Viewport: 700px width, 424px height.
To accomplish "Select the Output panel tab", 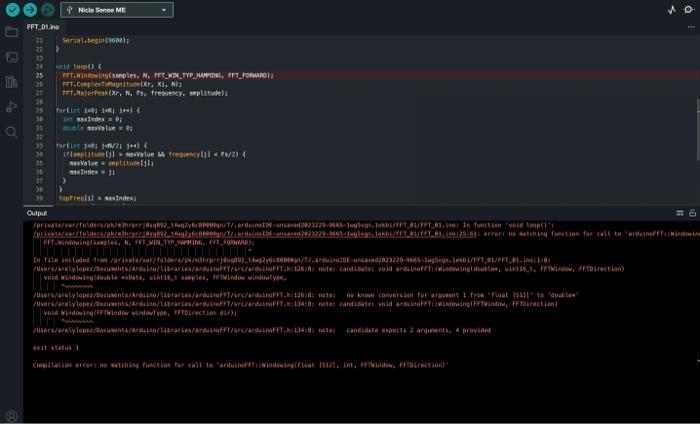I will click(37, 213).
